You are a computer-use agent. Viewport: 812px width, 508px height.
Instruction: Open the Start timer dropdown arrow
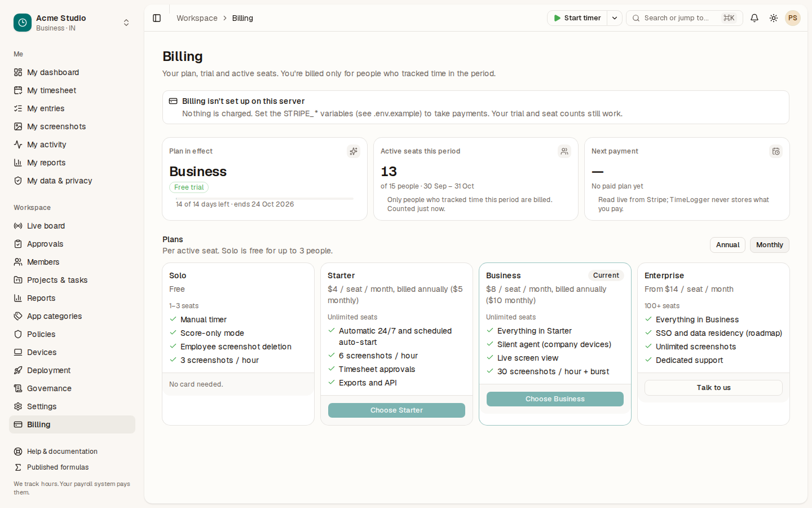coord(615,18)
